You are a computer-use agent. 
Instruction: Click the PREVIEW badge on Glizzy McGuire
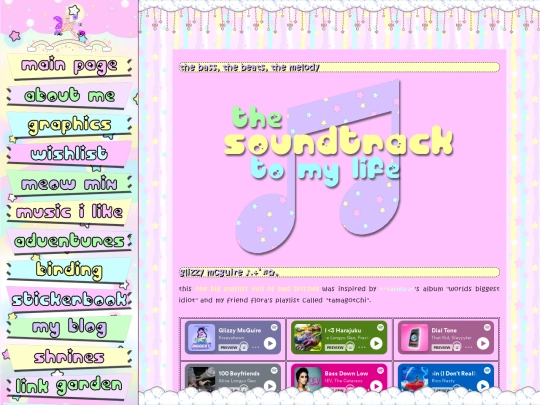coord(228,347)
